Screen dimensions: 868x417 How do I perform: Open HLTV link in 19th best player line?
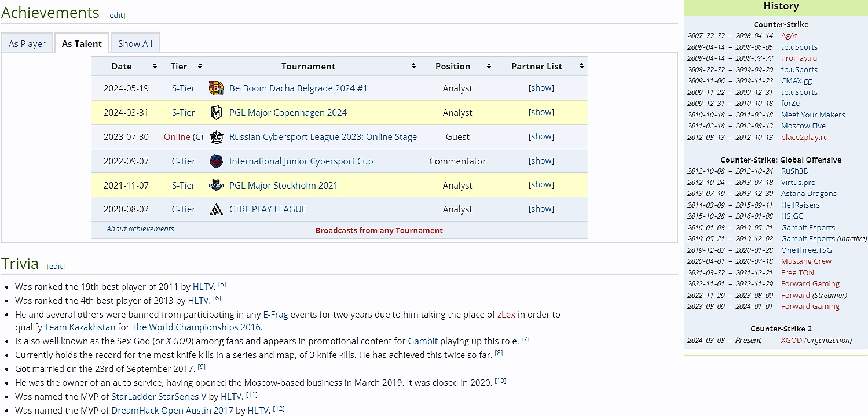[203, 286]
